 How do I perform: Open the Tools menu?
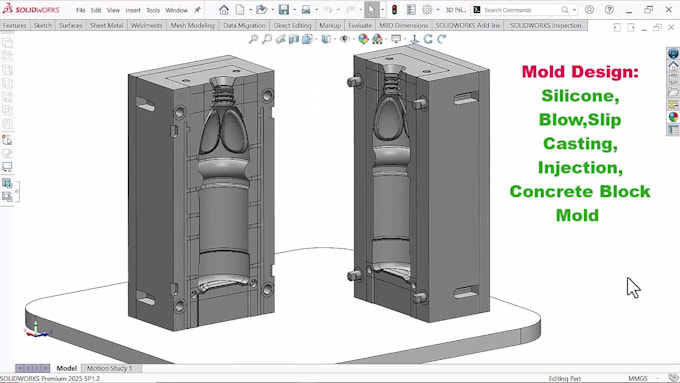tap(153, 10)
